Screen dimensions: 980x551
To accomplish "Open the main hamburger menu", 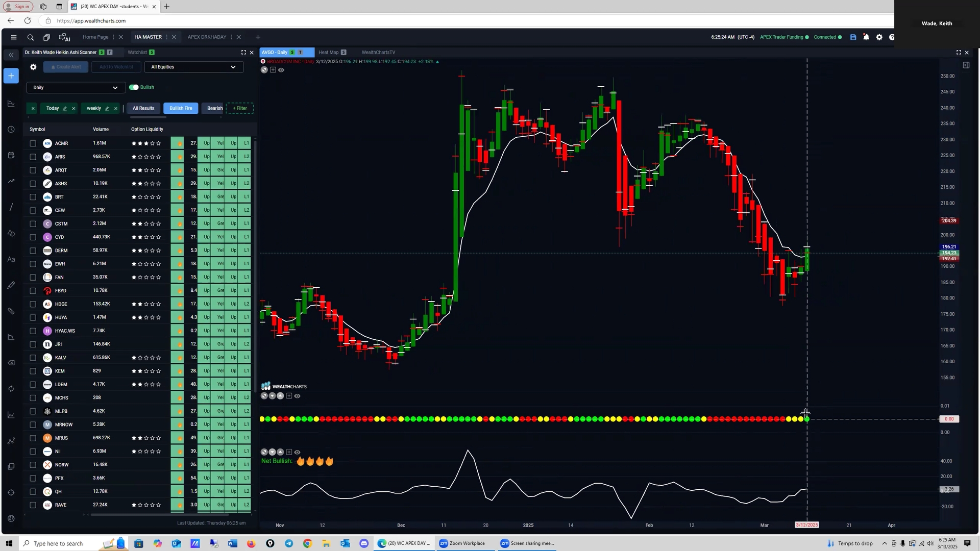I will 14,37.
